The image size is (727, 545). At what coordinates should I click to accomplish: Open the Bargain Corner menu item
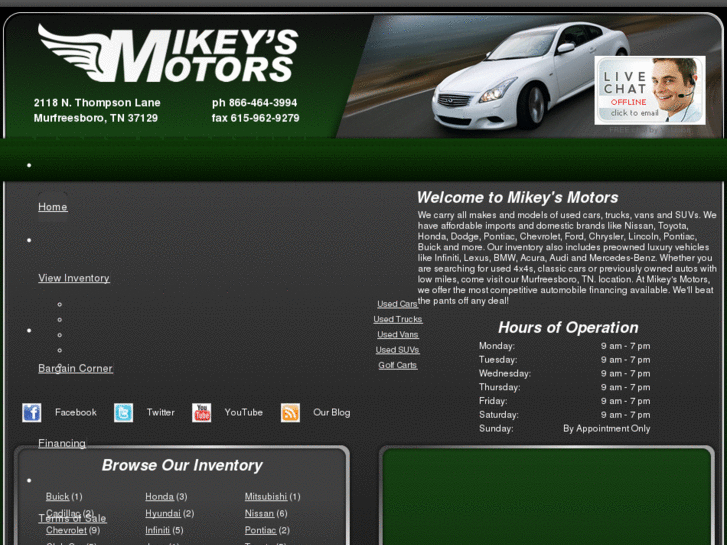pyautogui.click(x=76, y=368)
